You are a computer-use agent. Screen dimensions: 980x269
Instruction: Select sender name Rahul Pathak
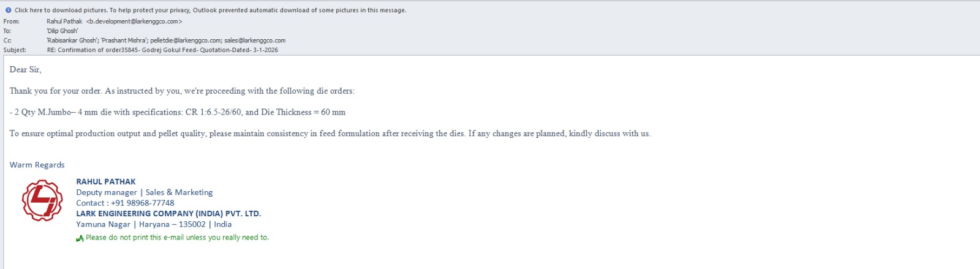click(64, 21)
